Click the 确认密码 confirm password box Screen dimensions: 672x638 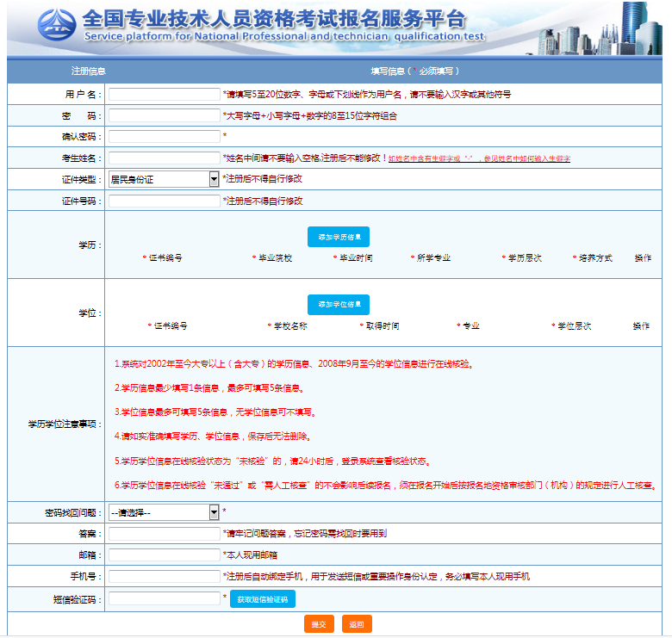[164, 136]
